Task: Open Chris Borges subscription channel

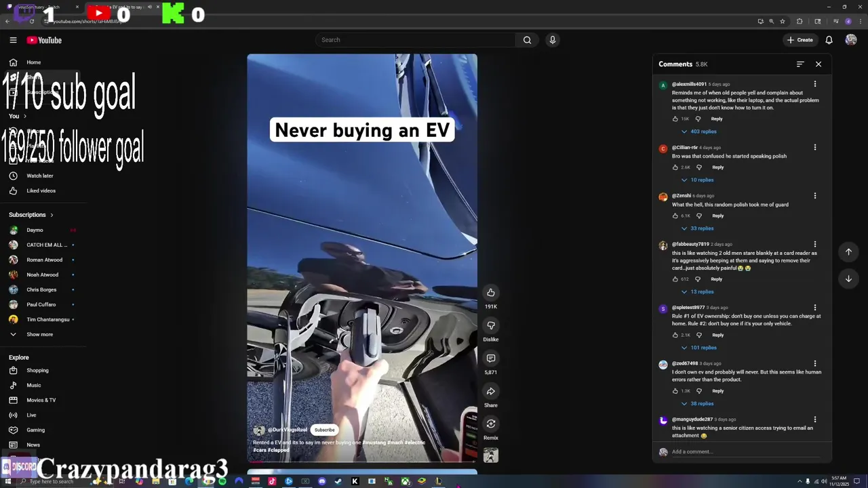Action: (x=41, y=289)
